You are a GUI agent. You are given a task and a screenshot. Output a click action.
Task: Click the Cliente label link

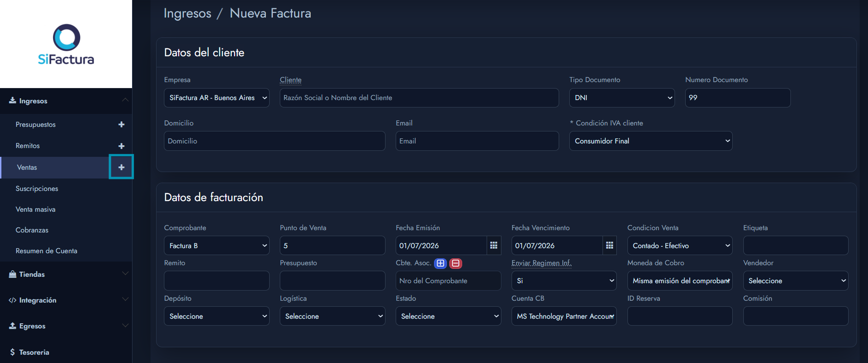290,80
